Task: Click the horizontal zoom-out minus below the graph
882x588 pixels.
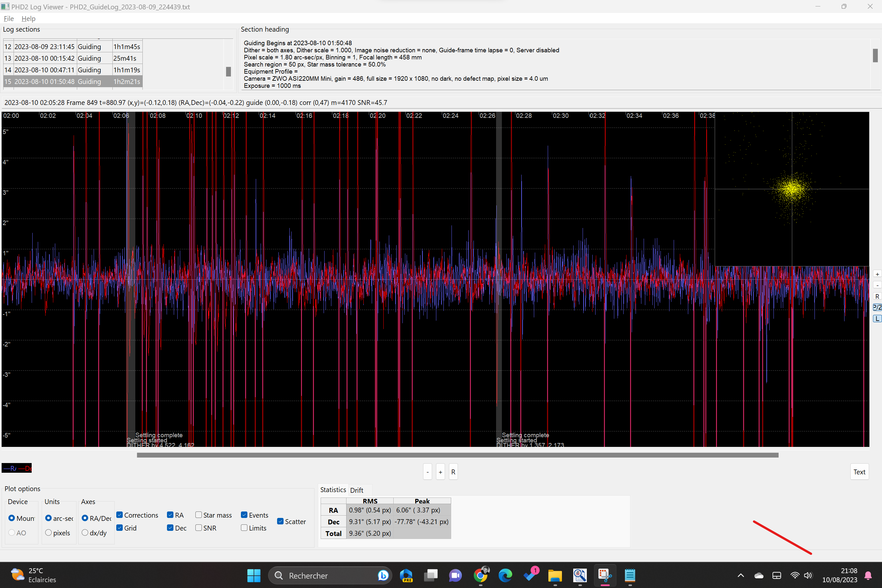Action: [x=428, y=472]
